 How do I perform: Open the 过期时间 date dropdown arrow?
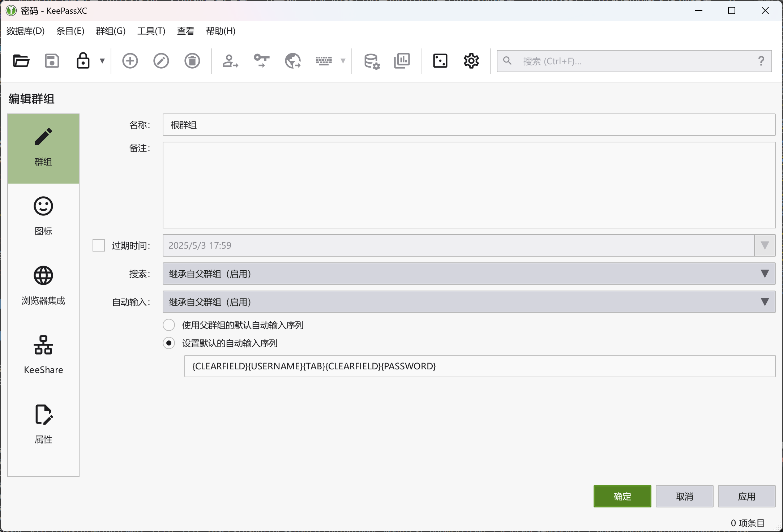pos(765,245)
